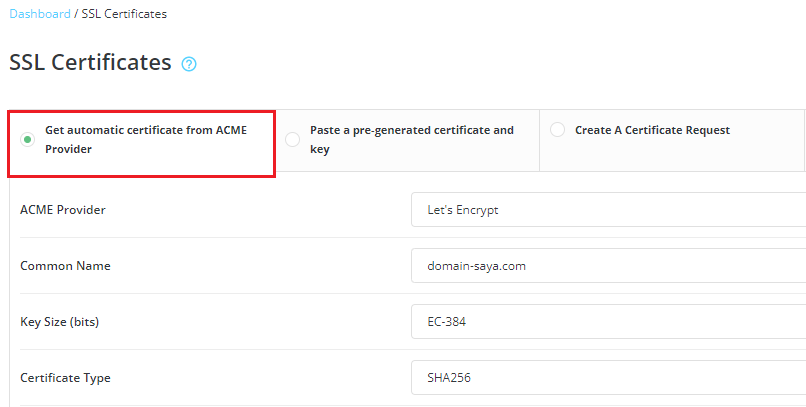
Task: Go to the Dashboard breadcrumb link
Action: pos(40,14)
